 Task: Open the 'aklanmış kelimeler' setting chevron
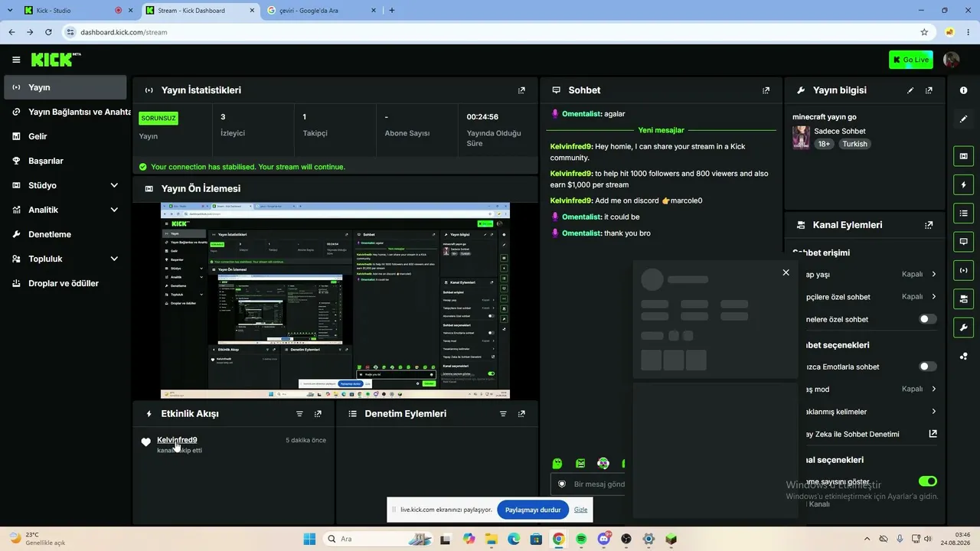click(933, 412)
